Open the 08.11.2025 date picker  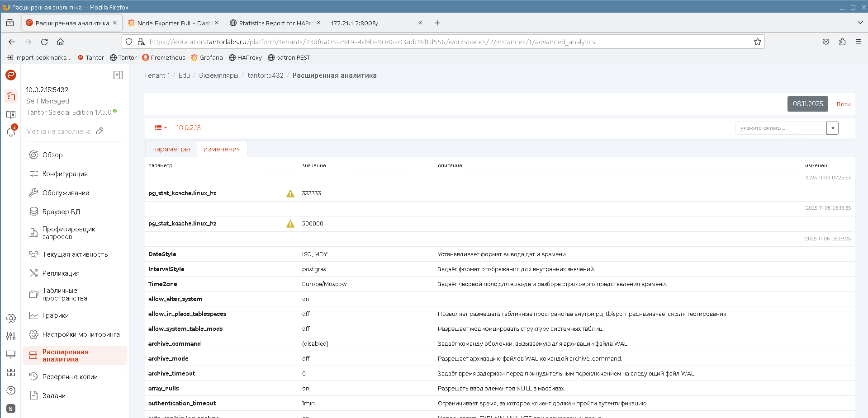point(807,104)
